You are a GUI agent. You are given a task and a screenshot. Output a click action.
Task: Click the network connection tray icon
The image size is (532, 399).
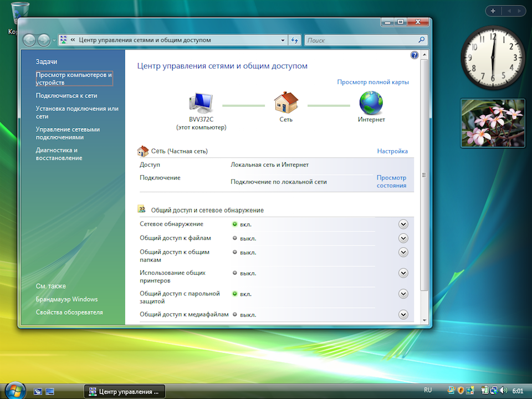tap(494, 391)
